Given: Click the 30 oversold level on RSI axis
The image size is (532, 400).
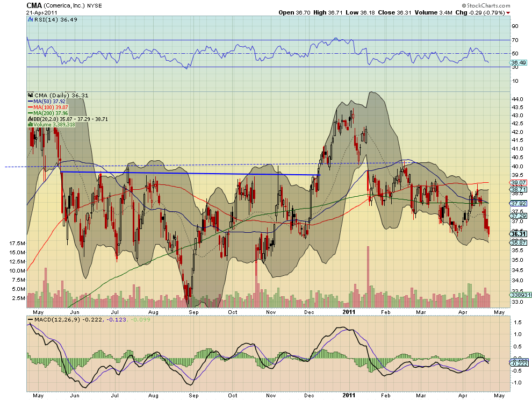Looking at the screenshot, I should 515,67.
